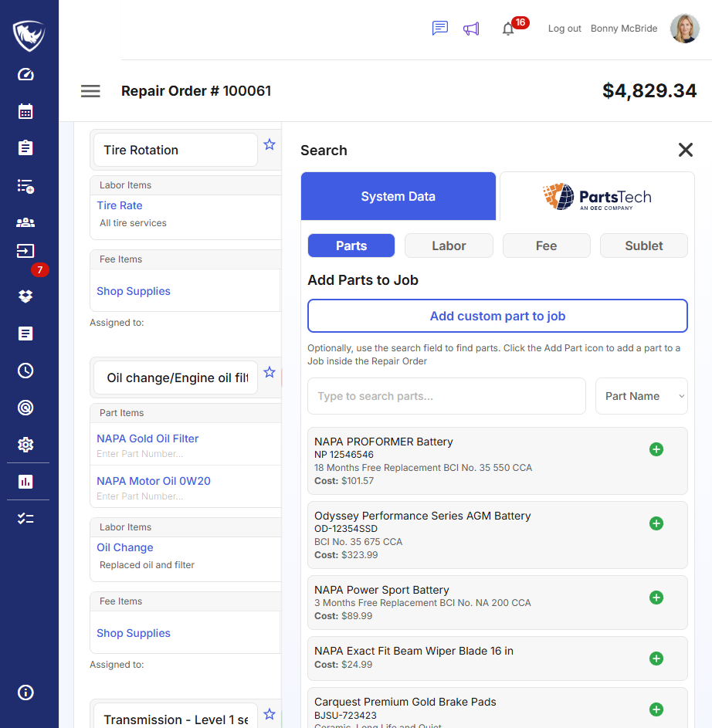
Task: Open the Oil Change labor link
Action: [124, 547]
